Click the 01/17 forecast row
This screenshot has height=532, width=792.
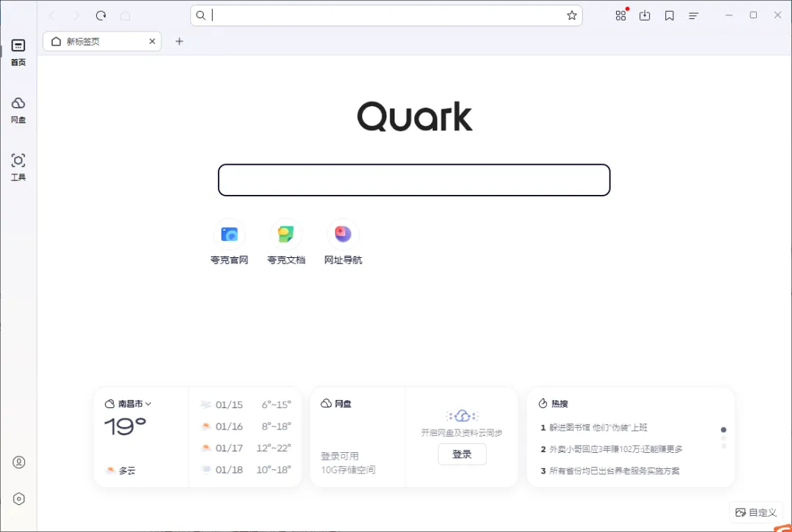[246, 448]
